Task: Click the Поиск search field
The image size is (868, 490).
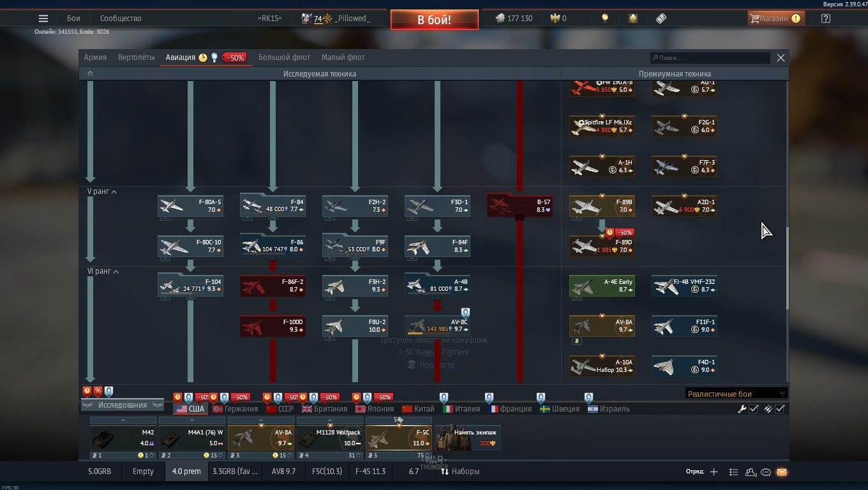Action: pyautogui.click(x=710, y=58)
